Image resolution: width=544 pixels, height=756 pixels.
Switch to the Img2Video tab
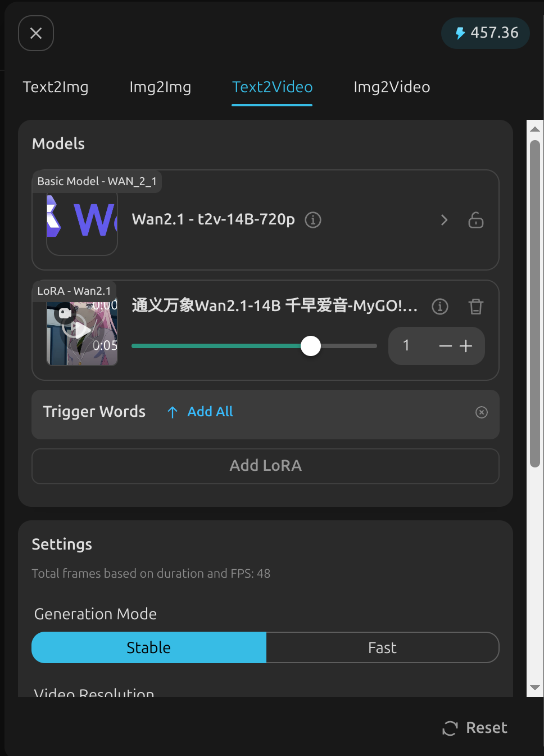(392, 87)
